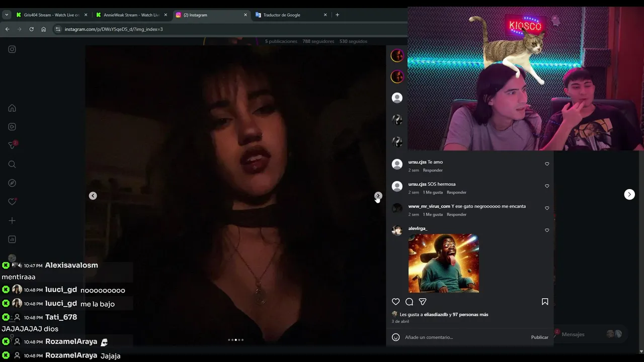Go back in browser
This screenshot has height=362, width=644.
pyautogui.click(x=7, y=29)
